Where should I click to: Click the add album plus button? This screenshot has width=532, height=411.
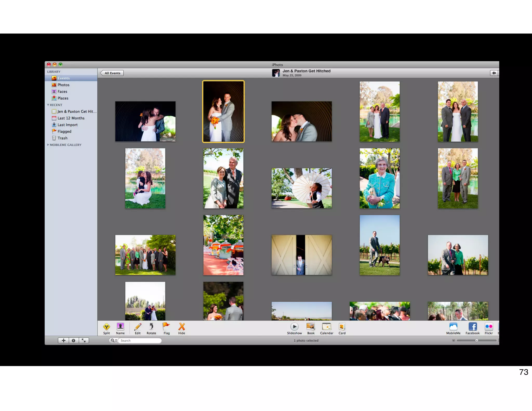63,340
